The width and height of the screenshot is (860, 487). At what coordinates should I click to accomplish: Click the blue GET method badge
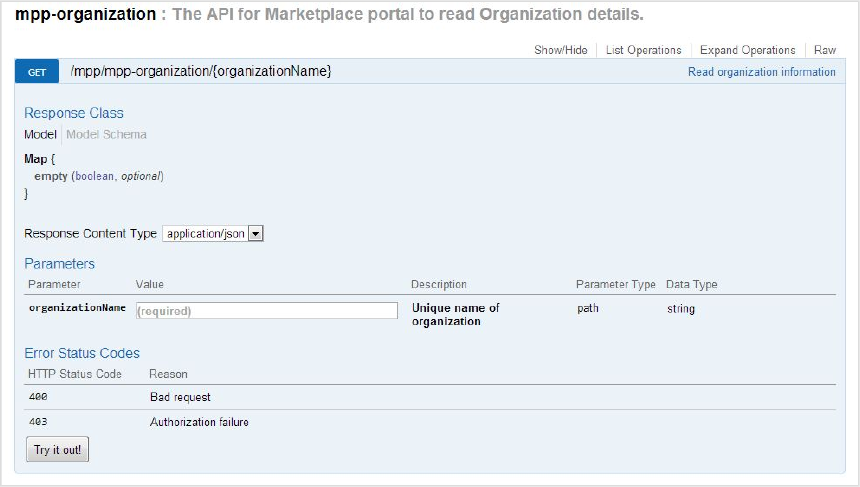37,72
